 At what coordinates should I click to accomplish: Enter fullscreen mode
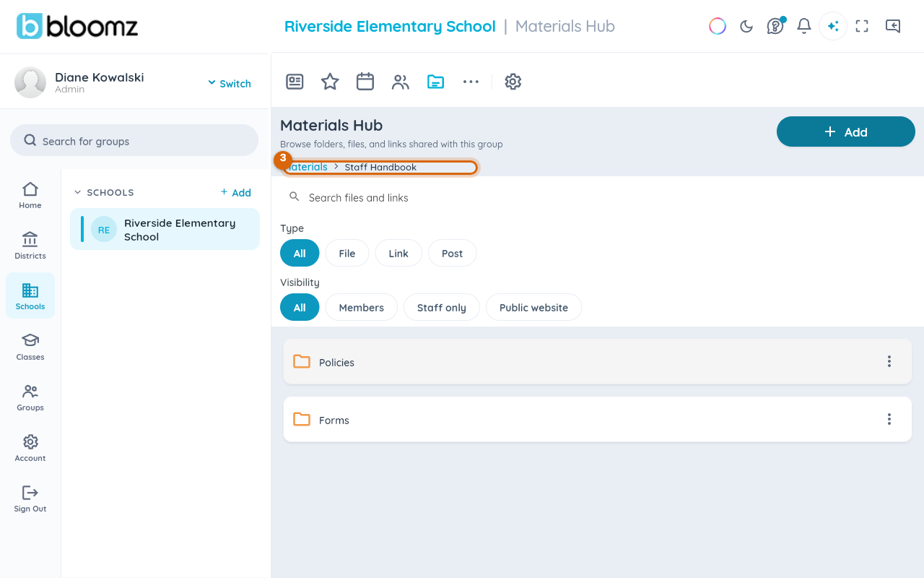tap(862, 27)
